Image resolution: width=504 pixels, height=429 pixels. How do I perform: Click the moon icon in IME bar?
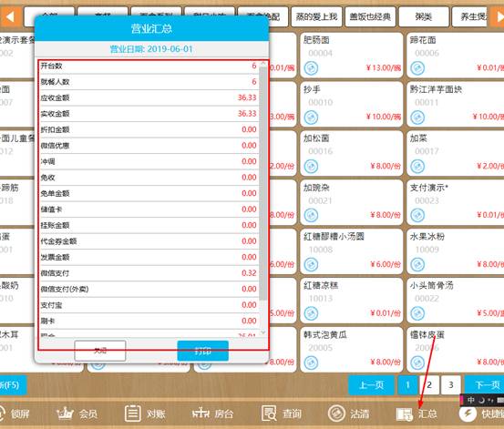[481, 400]
